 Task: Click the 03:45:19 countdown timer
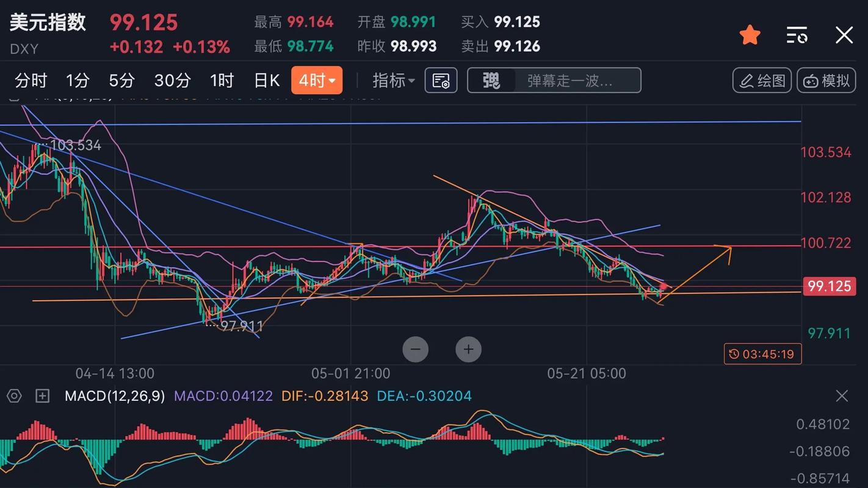click(762, 354)
